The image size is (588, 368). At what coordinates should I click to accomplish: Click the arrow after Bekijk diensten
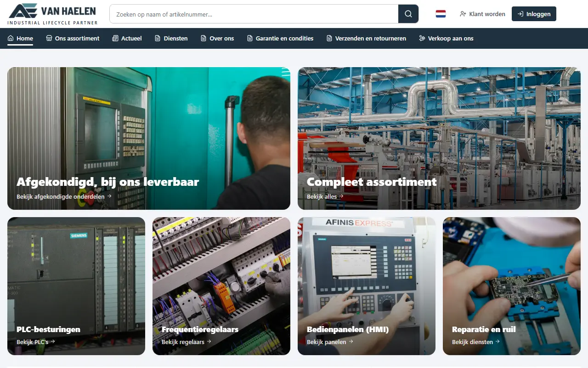(498, 342)
